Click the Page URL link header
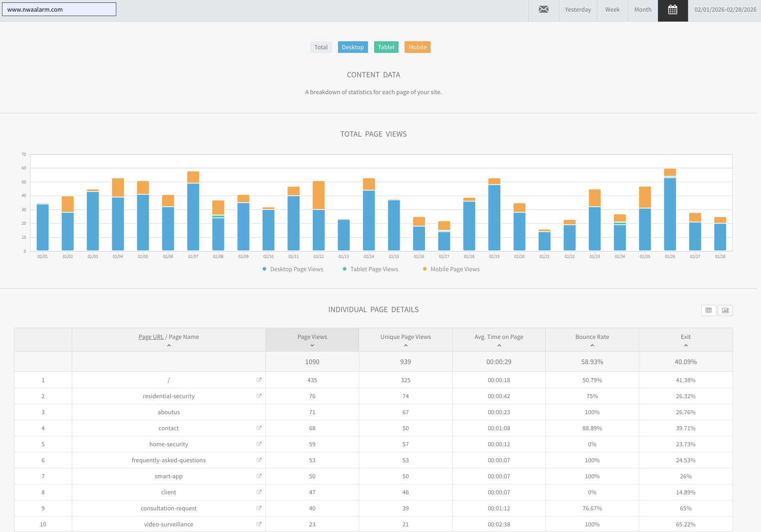The height and width of the screenshot is (532, 761). [151, 337]
